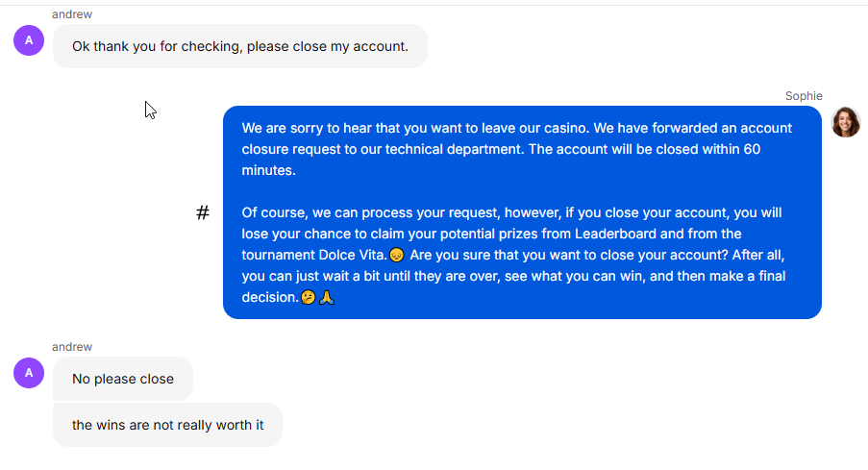Click the 'andrew' name above the first message

72,14
